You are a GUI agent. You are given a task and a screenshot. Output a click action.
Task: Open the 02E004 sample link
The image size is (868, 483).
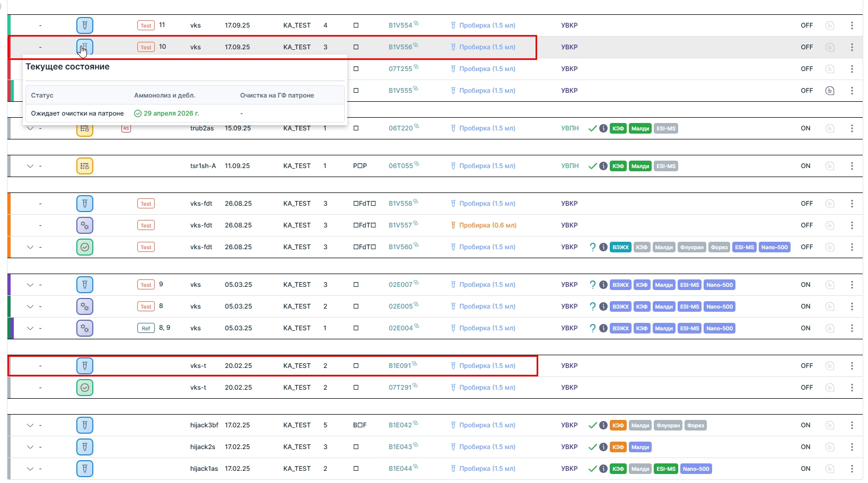click(400, 328)
